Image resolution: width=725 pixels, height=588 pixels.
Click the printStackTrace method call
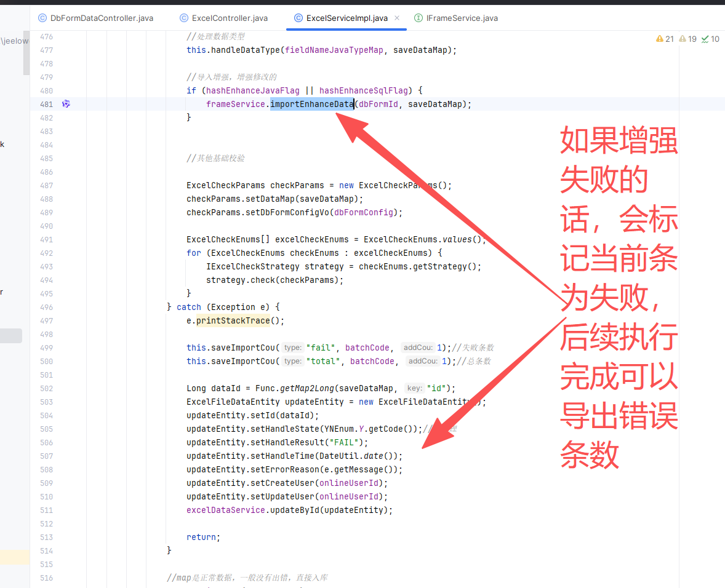233,320
